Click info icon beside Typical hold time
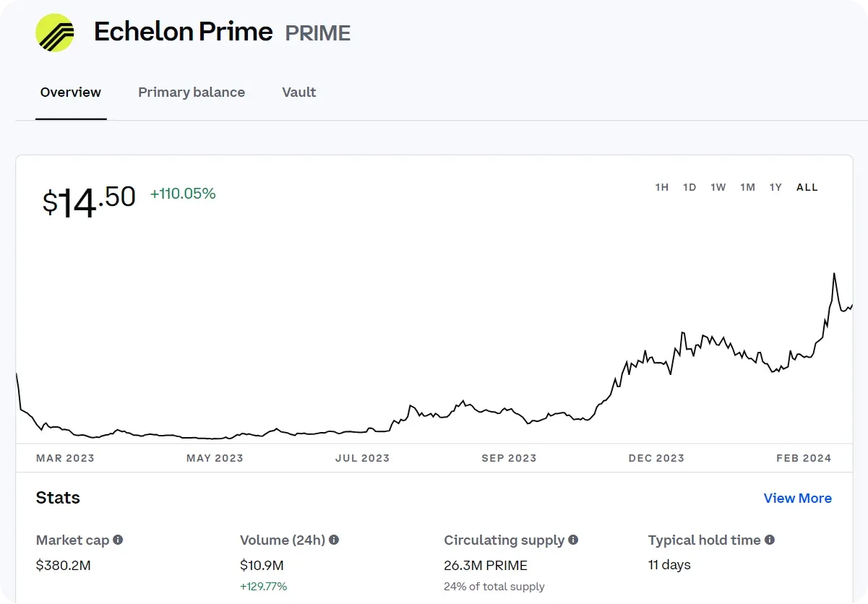This screenshot has width=868, height=604. coord(770,540)
